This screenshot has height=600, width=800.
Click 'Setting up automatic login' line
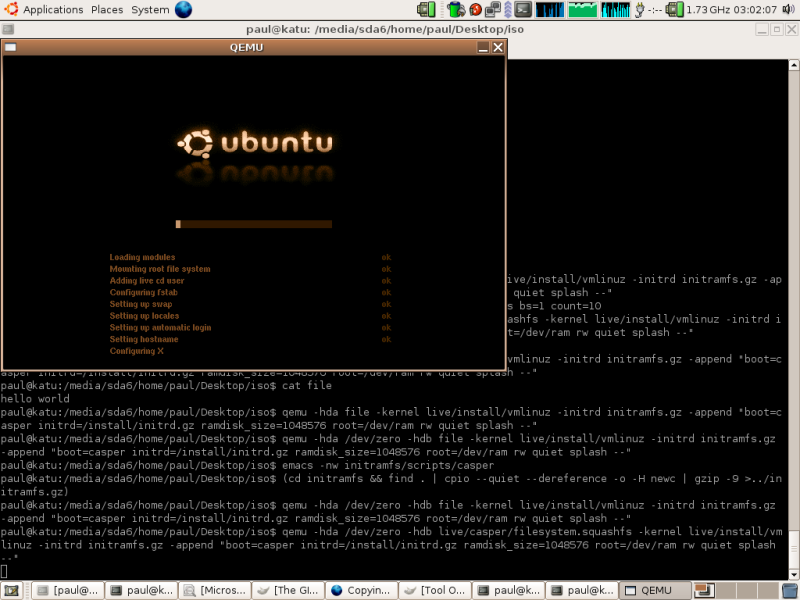click(x=160, y=328)
